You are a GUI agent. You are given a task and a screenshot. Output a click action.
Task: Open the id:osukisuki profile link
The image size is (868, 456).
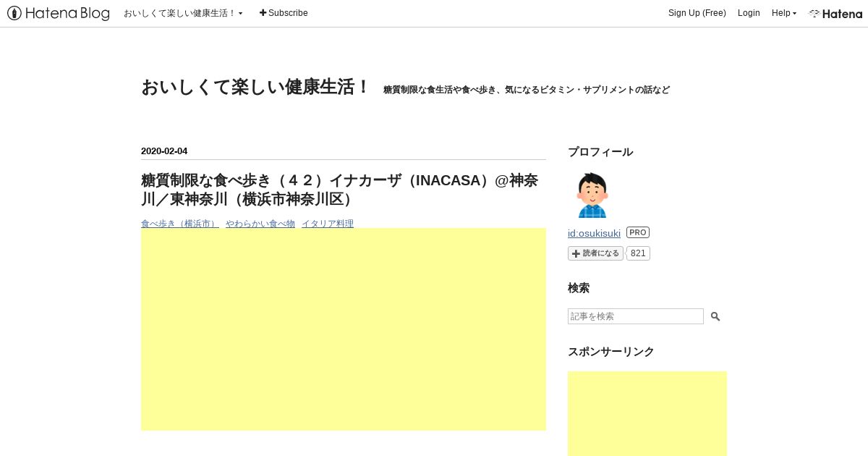[x=594, y=233]
